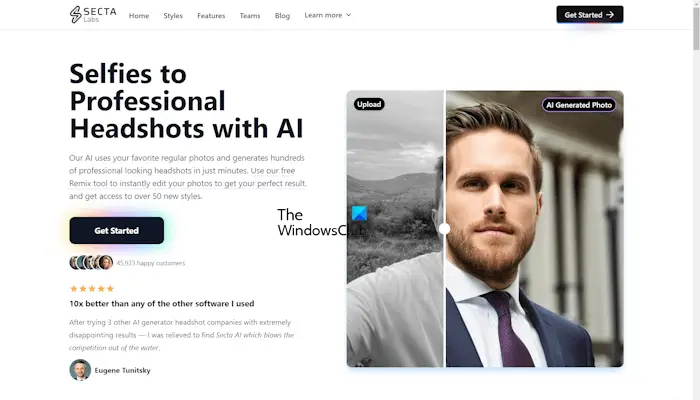Click the before-after comparison slider handle

pyautogui.click(x=444, y=229)
